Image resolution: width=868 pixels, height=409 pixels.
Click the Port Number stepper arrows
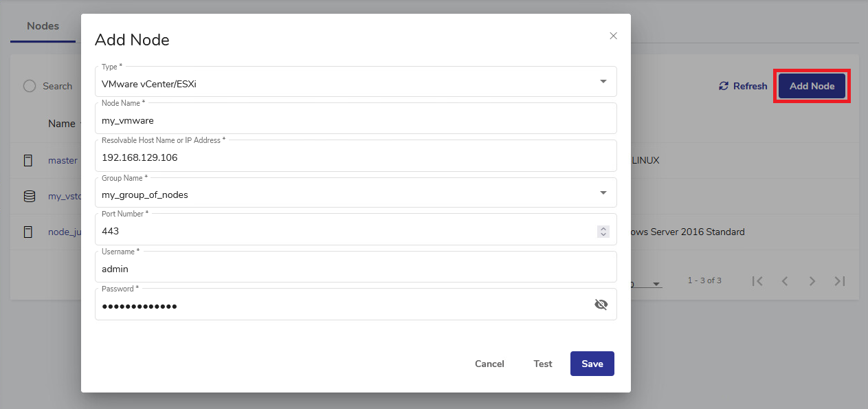(603, 232)
